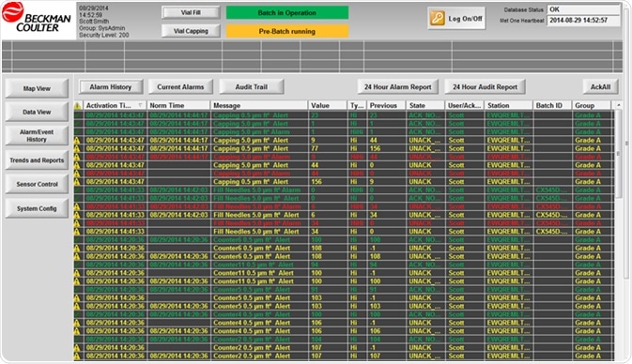Click warning icon of Counter4 row with previous 106
Viewport: 632px width, 364px height.
(x=77, y=331)
